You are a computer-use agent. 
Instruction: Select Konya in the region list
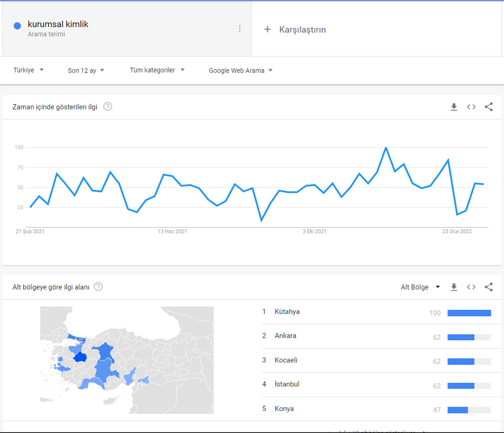(x=284, y=409)
